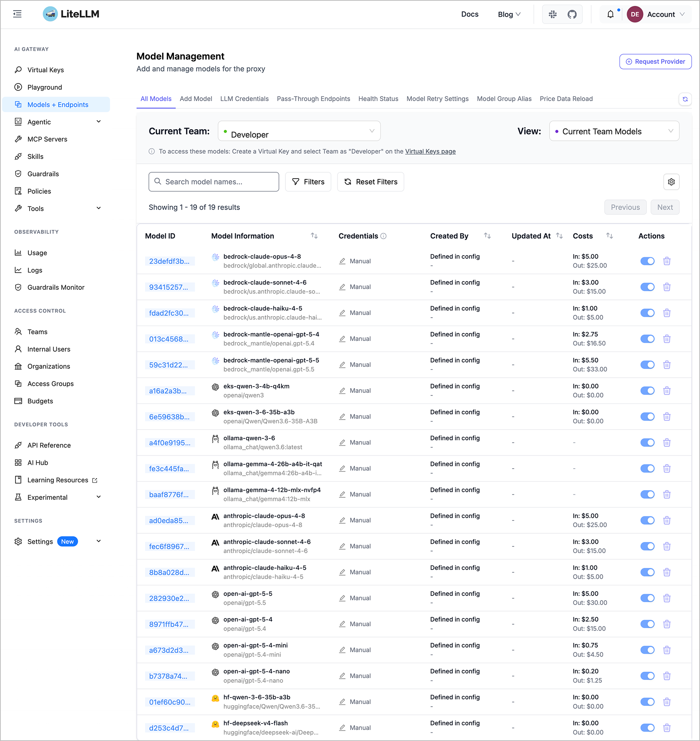Click the Credentials info icon
The width and height of the screenshot is (700, 741).
coord(383,236)
